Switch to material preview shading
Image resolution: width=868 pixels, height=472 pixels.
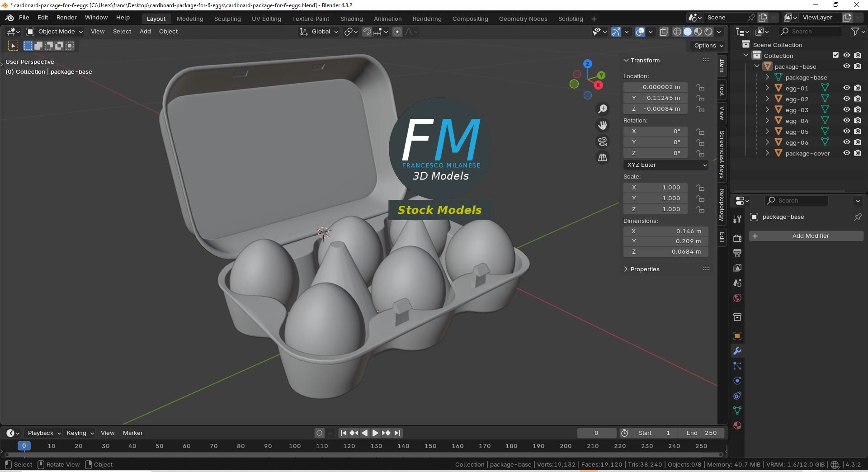[698, 32]
